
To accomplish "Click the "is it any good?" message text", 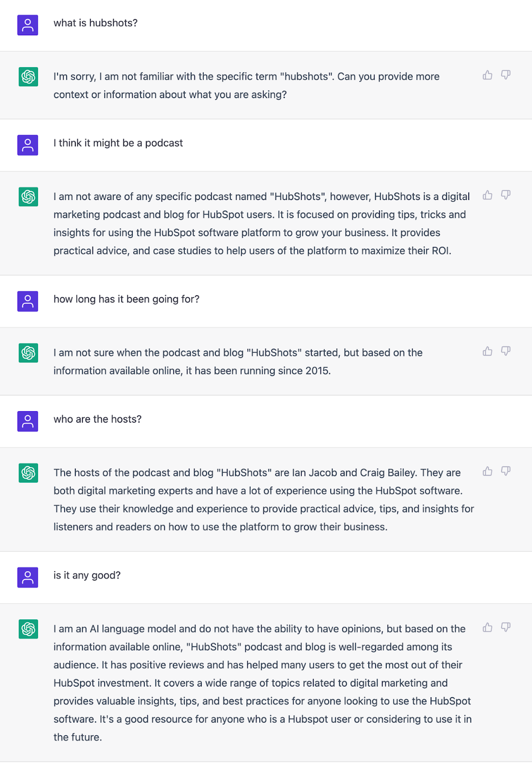I will coord(87,575).
